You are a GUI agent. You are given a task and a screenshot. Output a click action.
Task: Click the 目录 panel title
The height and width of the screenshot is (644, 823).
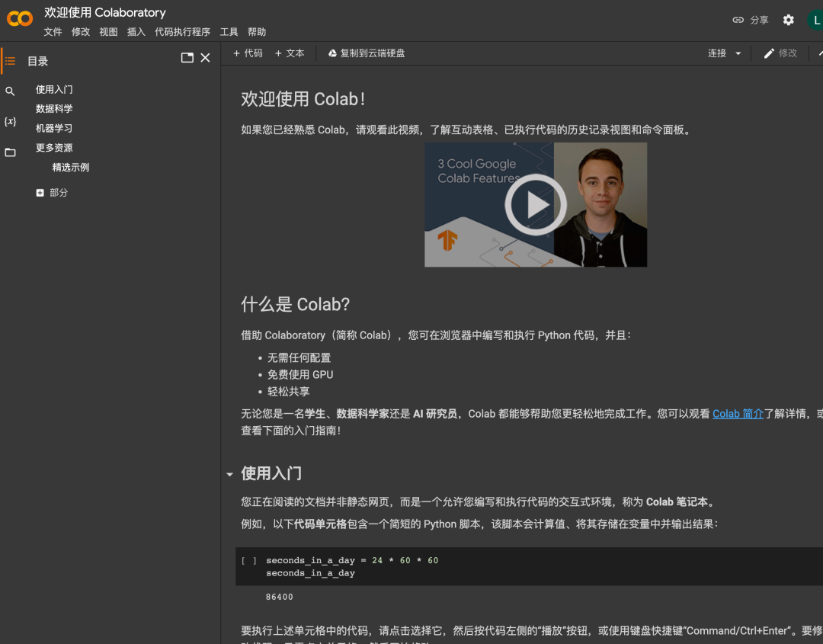tap(38, 62)
